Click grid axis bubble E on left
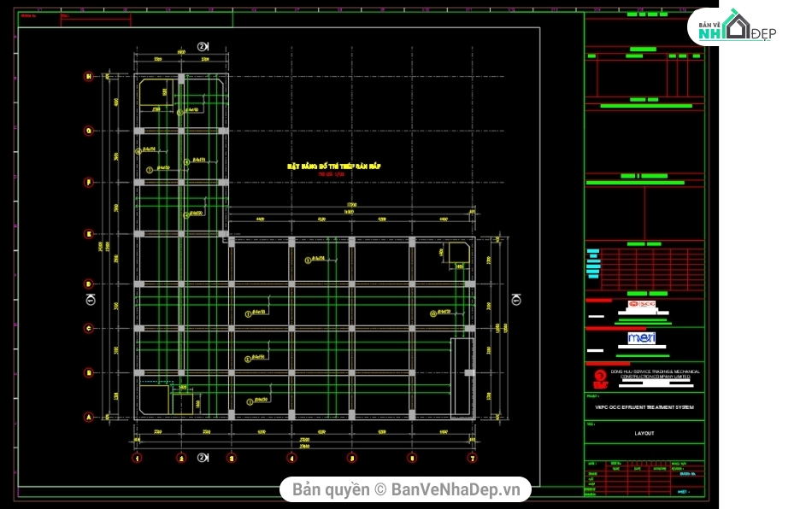Screen dimensions: 812x509 [87, 234]
